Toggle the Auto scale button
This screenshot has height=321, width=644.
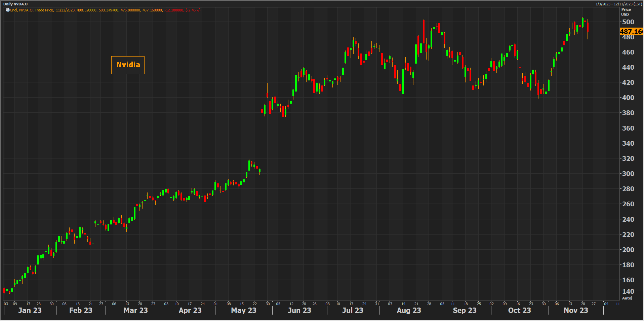point(627,298)
